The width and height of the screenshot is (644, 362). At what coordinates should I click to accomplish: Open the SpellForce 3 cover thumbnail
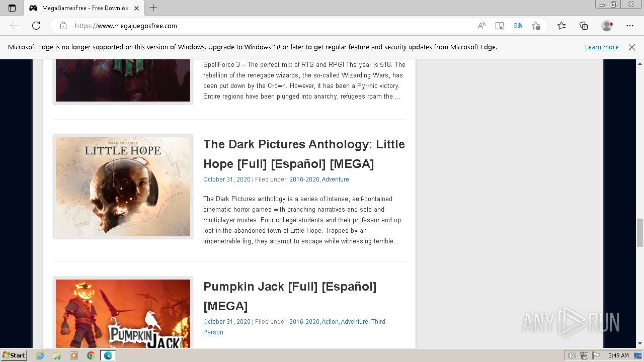coord(123,80)
